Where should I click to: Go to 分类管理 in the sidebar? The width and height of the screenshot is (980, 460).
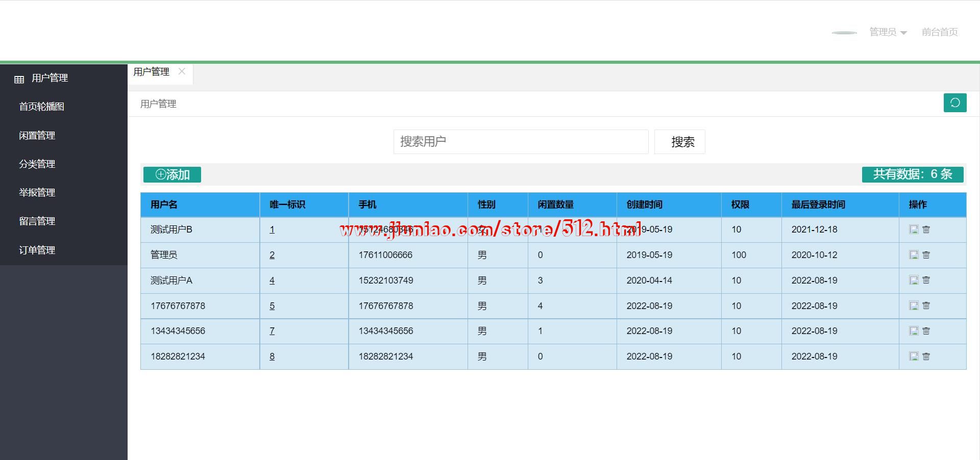37,164
